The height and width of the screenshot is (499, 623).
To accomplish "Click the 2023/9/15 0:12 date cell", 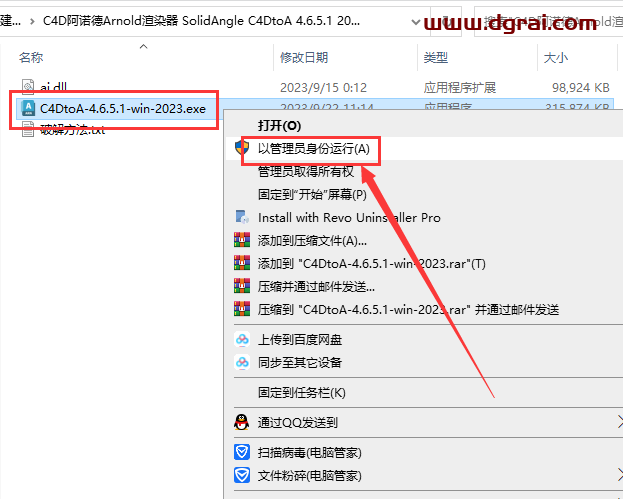I will [323, 87].
